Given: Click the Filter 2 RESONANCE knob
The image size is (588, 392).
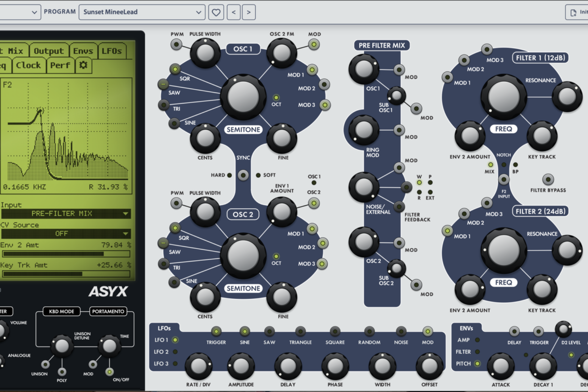Looking at the screenshot, I should pos(567,250).
